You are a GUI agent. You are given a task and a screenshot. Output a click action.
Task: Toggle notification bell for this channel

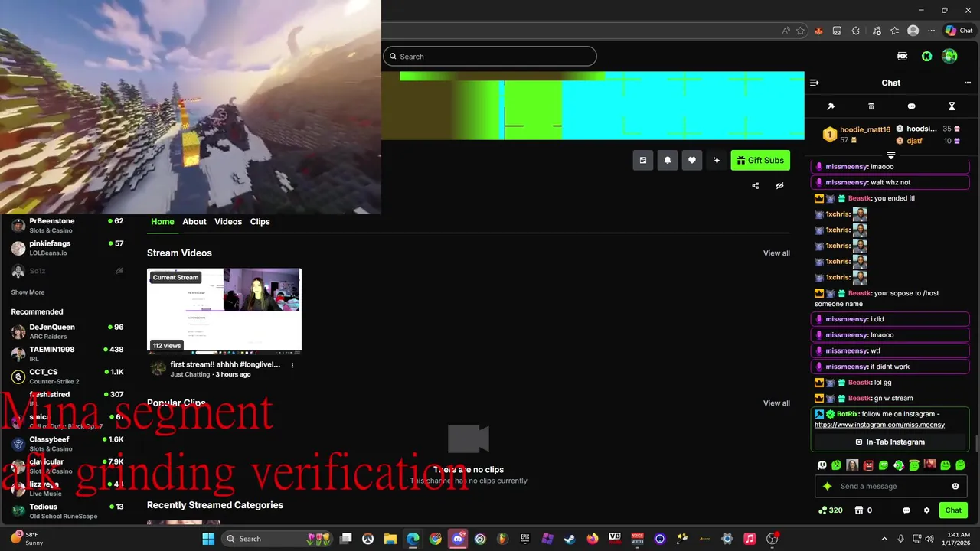[x=668, y=160]
